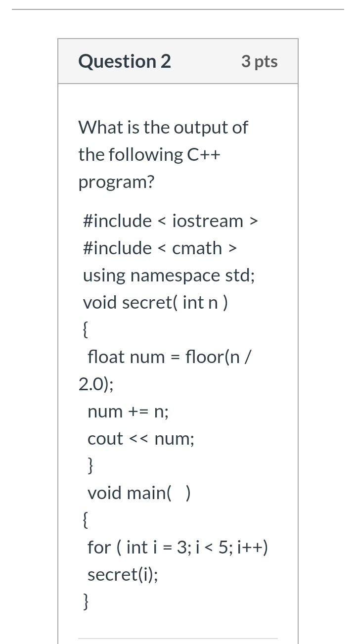The height and width of the screenshot is (644, 356).
Task: Click the '2.0);' line
Action: 96,384
